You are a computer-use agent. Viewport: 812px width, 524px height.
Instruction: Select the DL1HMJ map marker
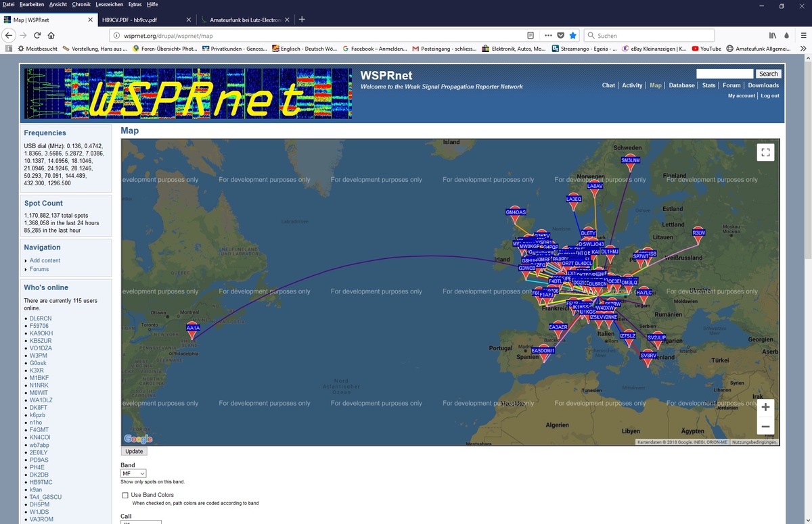point(610,254)
